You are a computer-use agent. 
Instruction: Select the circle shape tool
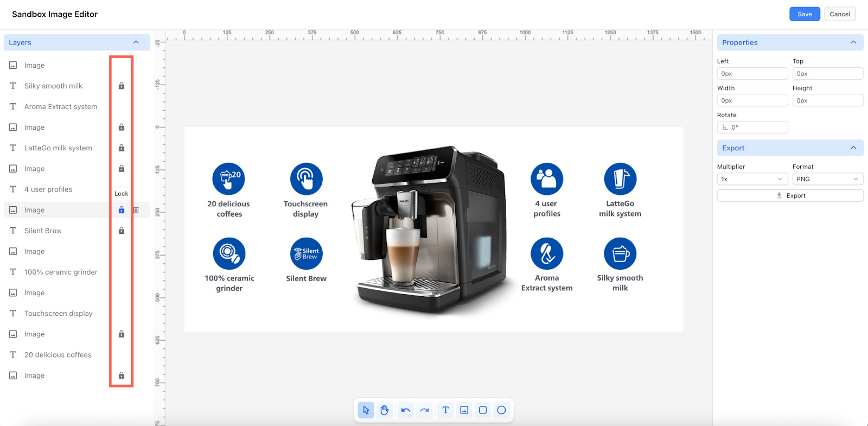(501, 410)
